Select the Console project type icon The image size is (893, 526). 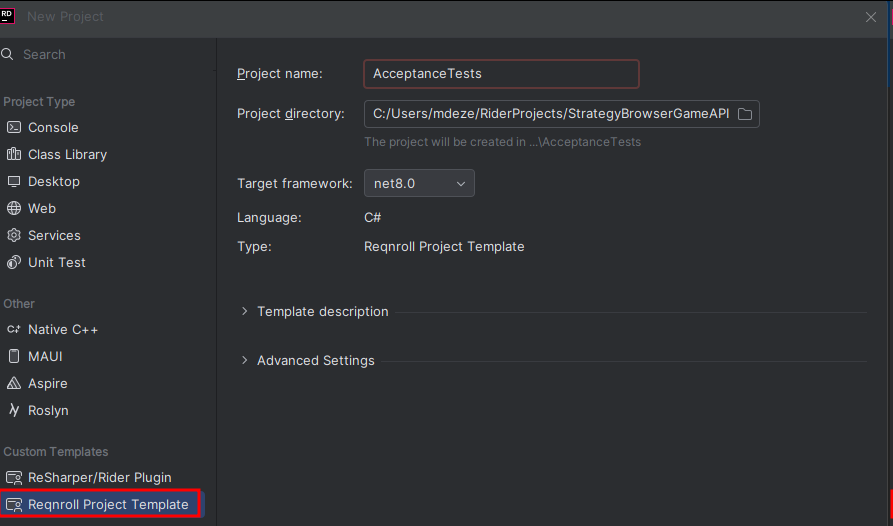(14, 128)
